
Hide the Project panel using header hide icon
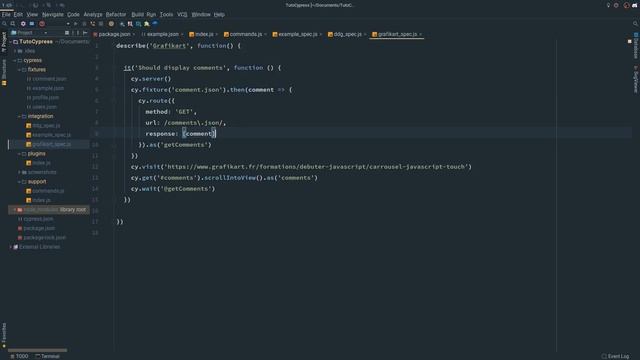pos(85,33)
